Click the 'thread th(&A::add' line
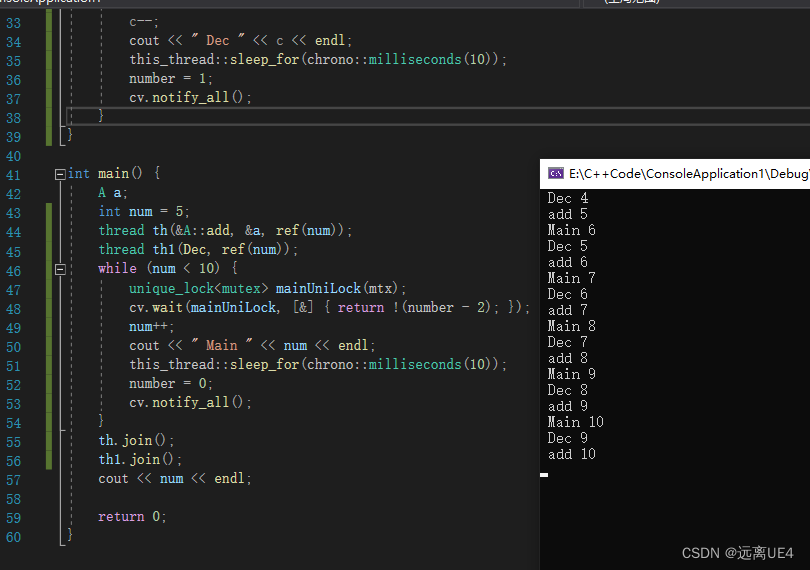Screen dimensions: 810x570 [225, 230]
